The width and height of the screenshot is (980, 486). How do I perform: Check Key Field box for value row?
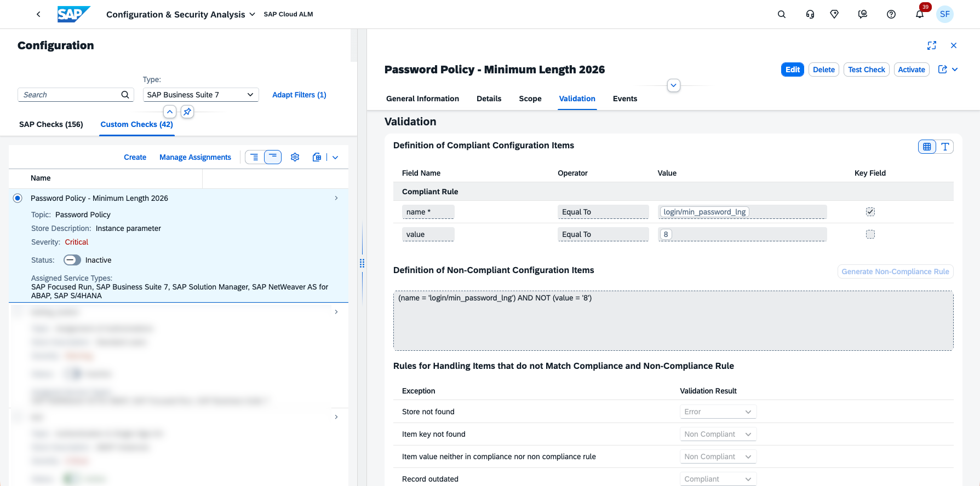pyautogui.click(x=870, y=234)
